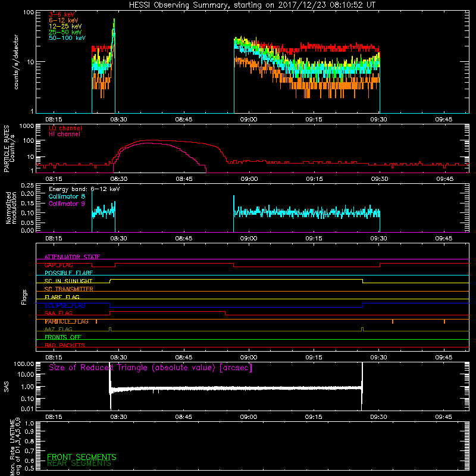This screenshot has height=476, width=476.
Task: Click the counts/s/detector axis label
Action: click(x=16, y=62)
